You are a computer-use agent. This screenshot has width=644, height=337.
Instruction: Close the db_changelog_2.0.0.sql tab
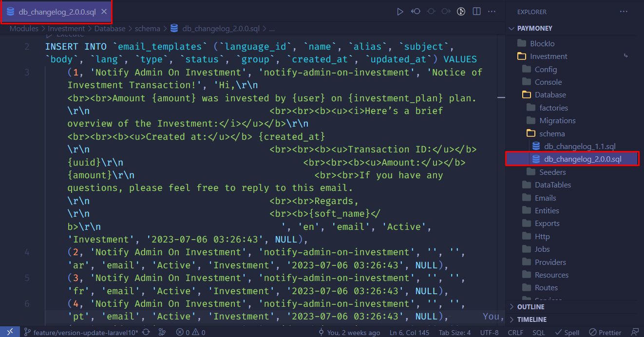point(104,12)
